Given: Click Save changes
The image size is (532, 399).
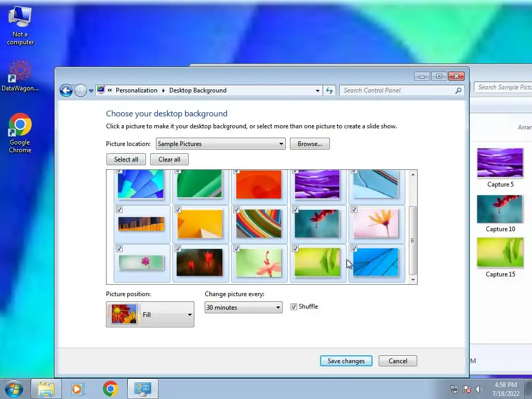Looking at the screenshot, I should tap(346, 361).
